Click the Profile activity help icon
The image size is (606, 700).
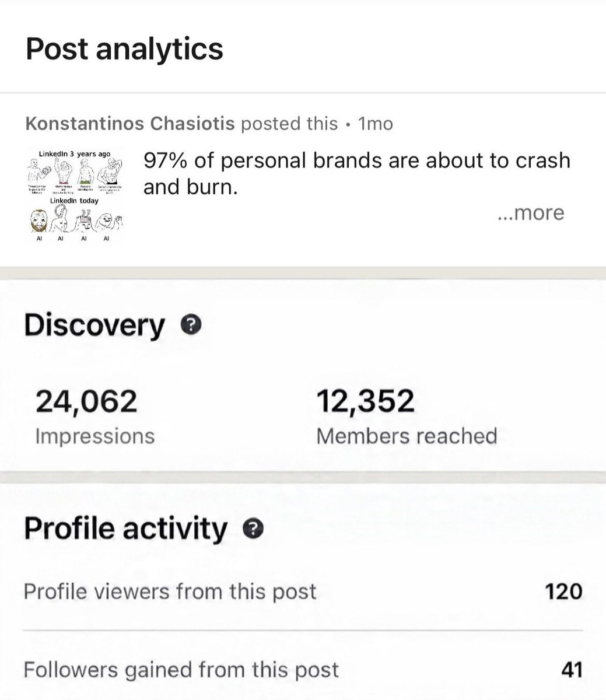(x=253, y=529)
